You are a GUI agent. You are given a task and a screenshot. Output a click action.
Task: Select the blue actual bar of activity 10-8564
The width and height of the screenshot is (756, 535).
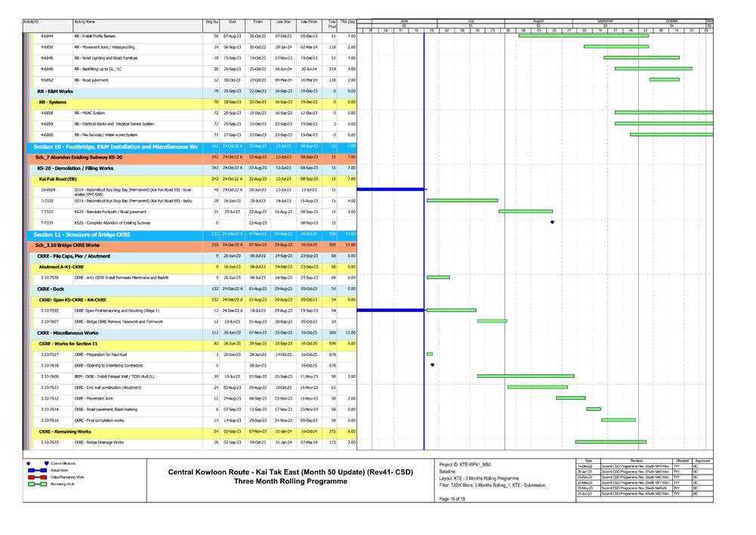click(391, 190)
